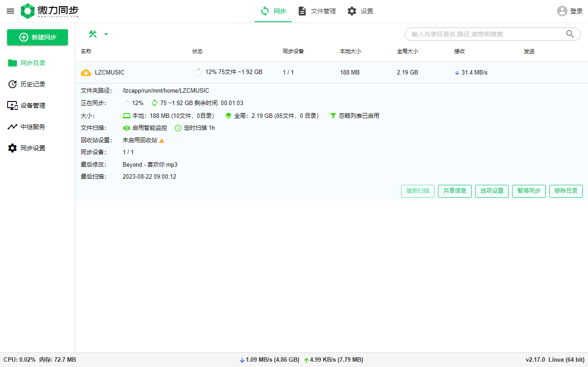Click the VerySync green logo
This screenshot has height=367, width=588.
[x=28, y=11]
